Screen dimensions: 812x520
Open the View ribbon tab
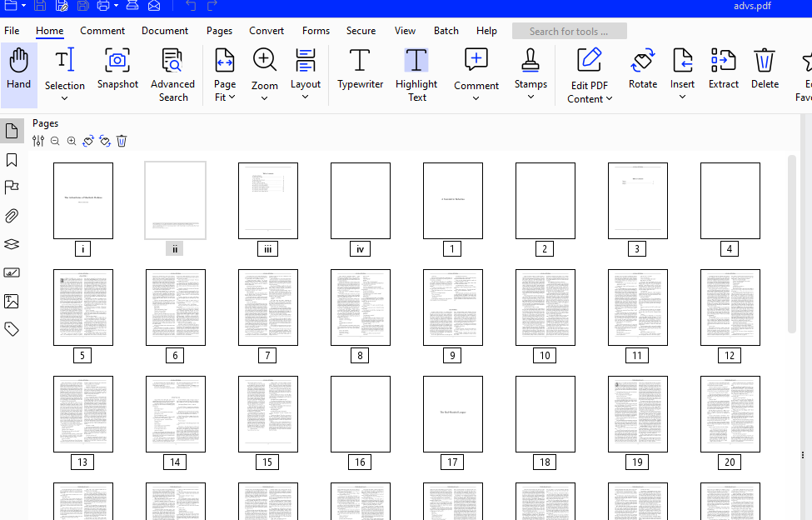coord(405,31)
